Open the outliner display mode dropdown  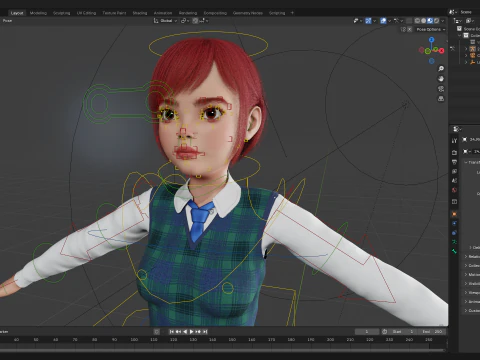(470, 21)
